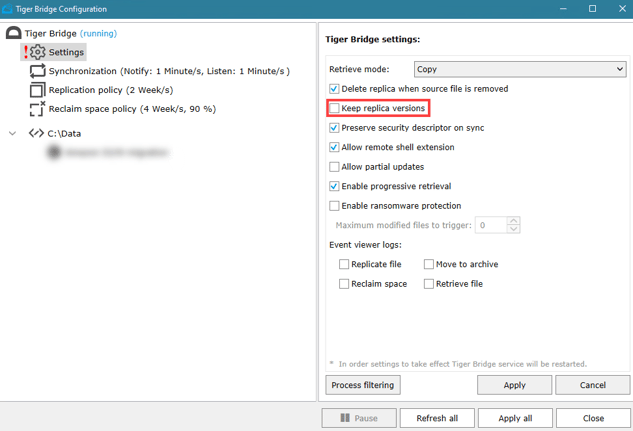Click the C:\Data source path icon
Image resolution: width=633 pixels, height=431 pixels.
pyautogui.click(x=36, y=133)
